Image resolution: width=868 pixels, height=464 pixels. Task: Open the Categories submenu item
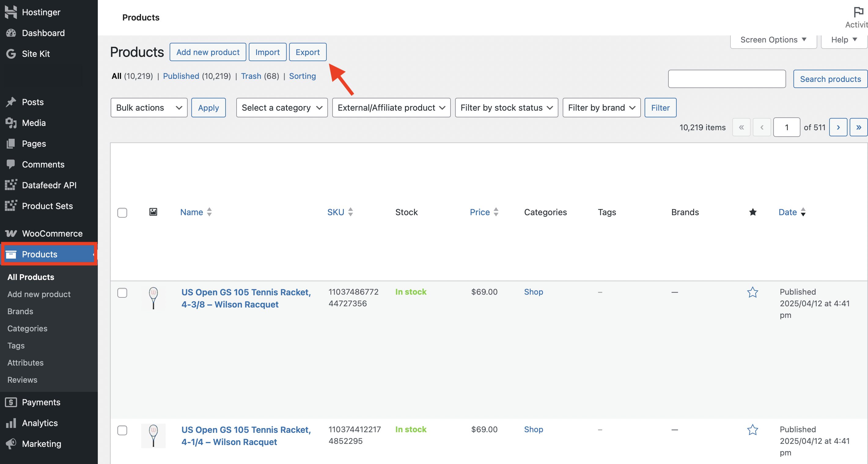[27, 329]
